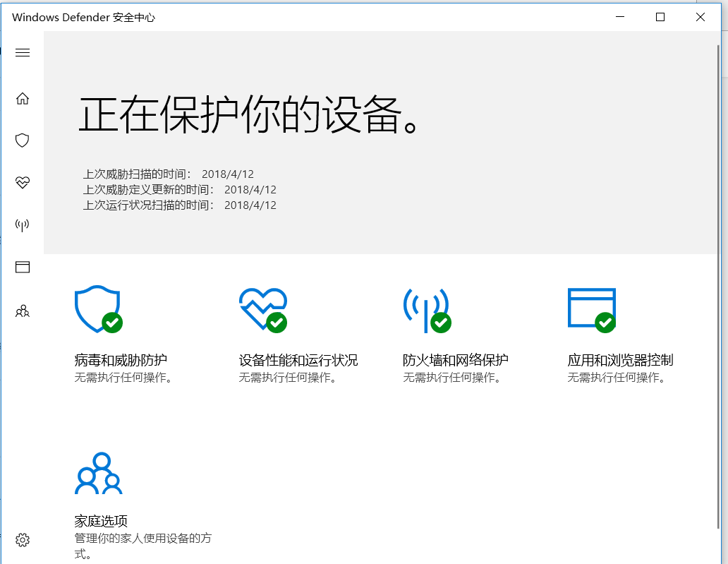Viewport: 728px width, 564px height.
Task: Click large shield icon with green check
Action: pos(99,309)
